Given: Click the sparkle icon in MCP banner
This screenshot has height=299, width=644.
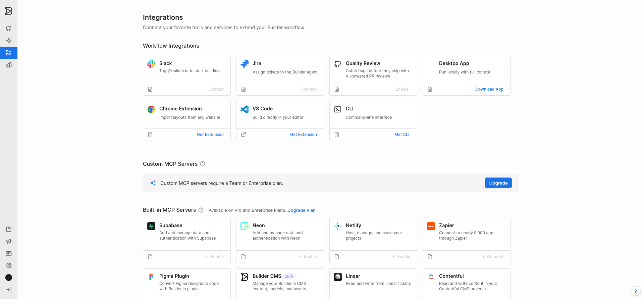Looking at the screenshot, I should (153, 183).
